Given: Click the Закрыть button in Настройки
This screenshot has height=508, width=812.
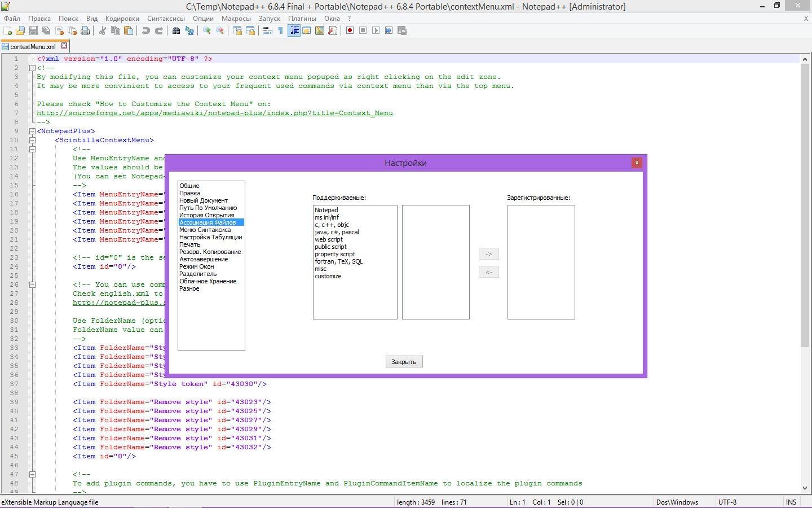Looking at the screenshot, I should [x=404, y=362].
